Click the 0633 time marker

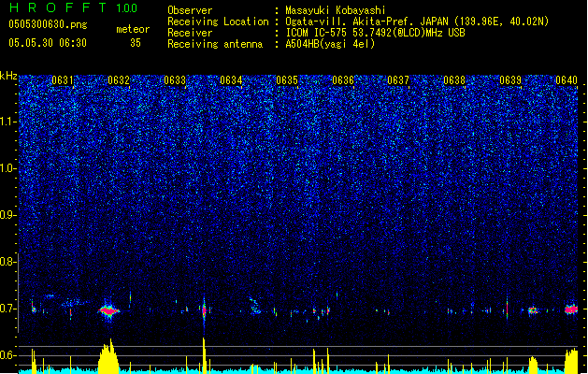(x=175, y=80)
